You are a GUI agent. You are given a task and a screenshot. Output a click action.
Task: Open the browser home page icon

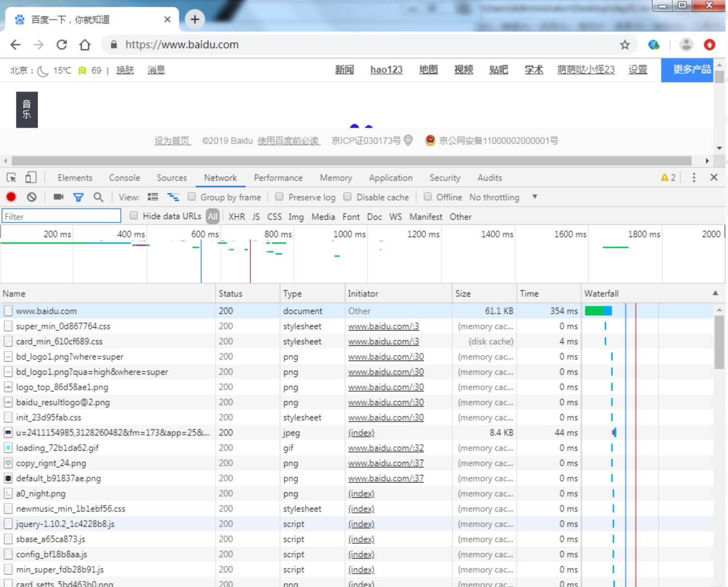(85, 45)
